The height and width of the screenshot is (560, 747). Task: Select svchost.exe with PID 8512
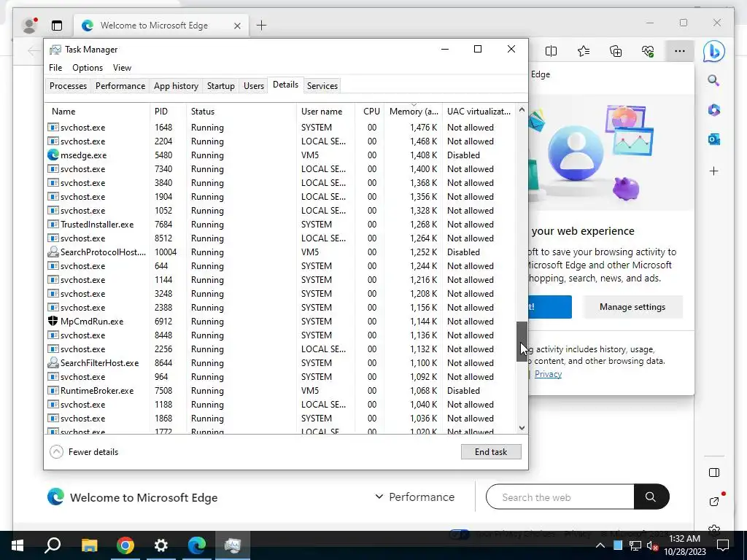[281, 238]
